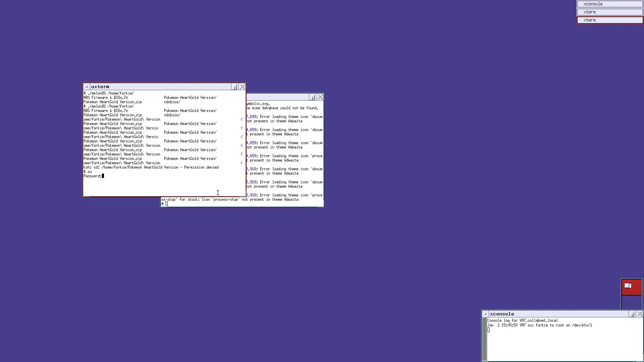The image size is (644, 362).
Task: Switch to the lower pager desktop page
Action: pos(631,302)
